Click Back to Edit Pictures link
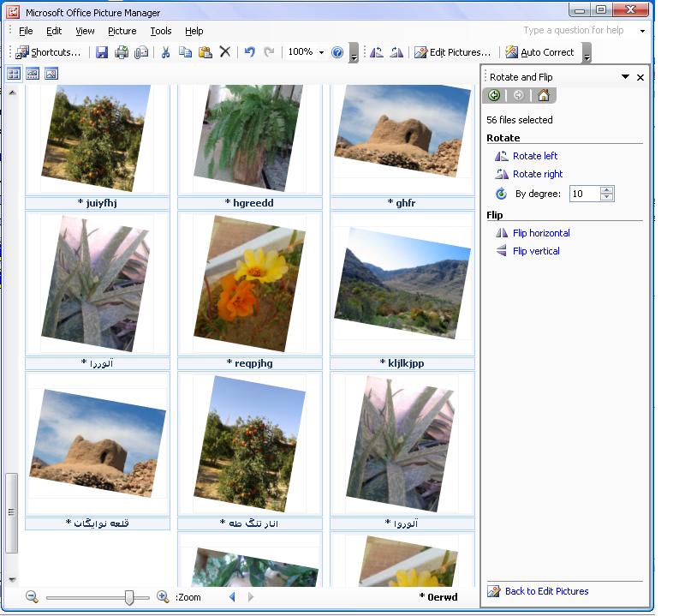 [546, 591]
